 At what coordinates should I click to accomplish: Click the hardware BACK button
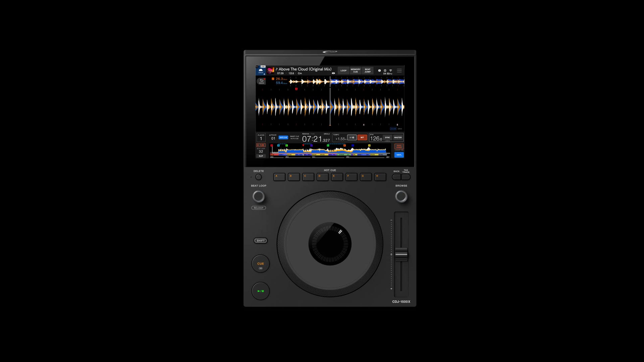point(396,177)
